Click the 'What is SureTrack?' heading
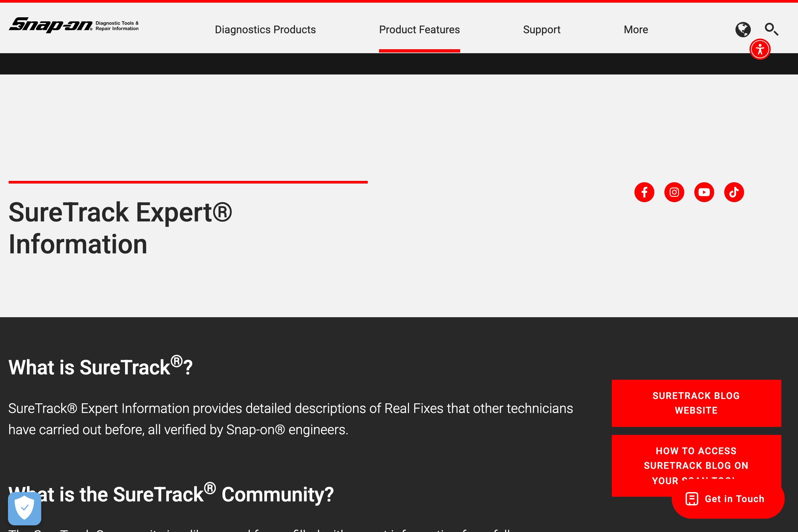The width and height of the screenshot is (798, 532). pyautogui.click(x=100, y=366)
